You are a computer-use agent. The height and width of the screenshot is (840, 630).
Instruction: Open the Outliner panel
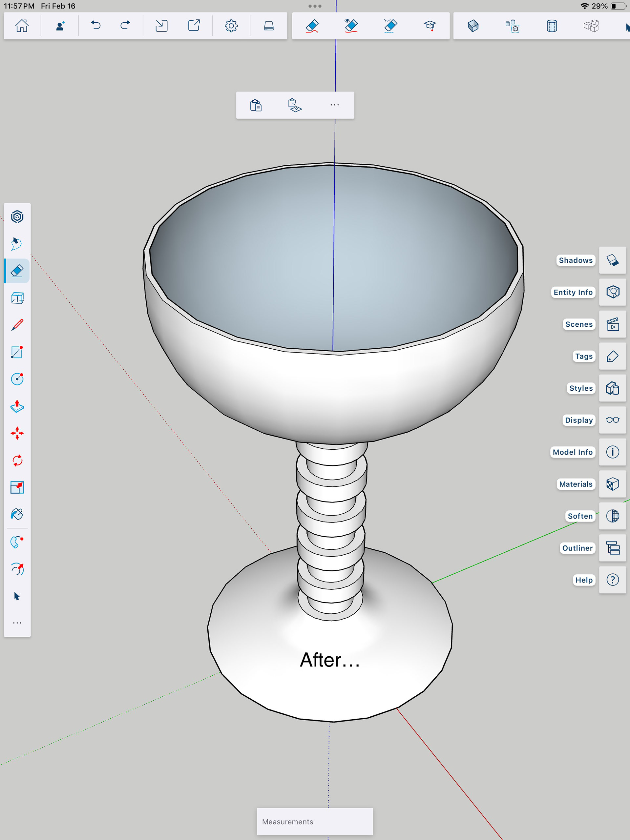pyautogui.click(x=613, y=548)
